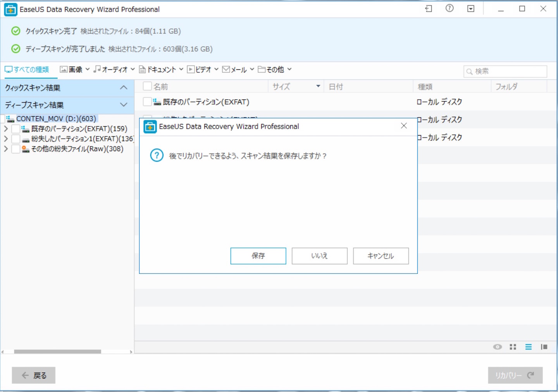Sort by the フォルダ column header
Viewport: 558px width, 392px height.
519,86
